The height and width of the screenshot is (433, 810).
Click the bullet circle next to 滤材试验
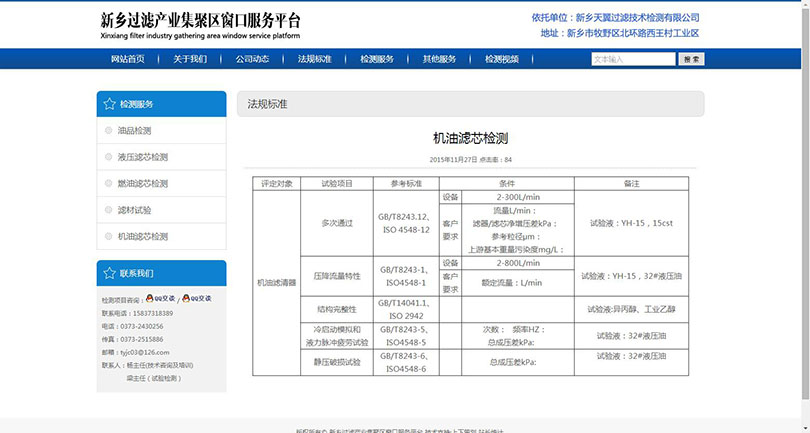(108, 210)
